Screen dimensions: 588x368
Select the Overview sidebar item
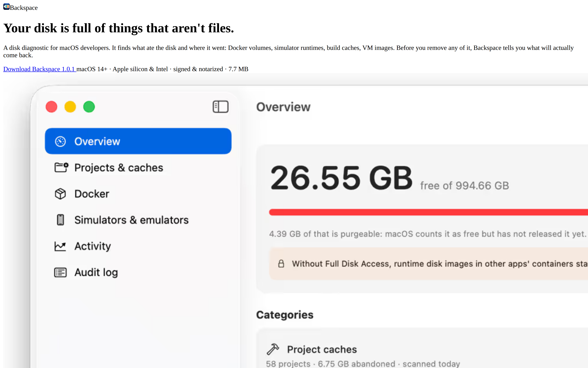(x=138, y=141)
